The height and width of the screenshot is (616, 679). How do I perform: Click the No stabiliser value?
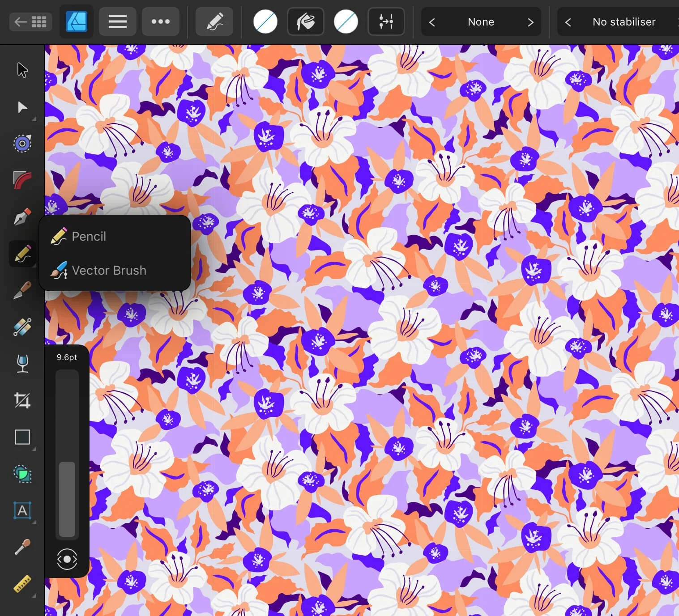coord(624,22)
